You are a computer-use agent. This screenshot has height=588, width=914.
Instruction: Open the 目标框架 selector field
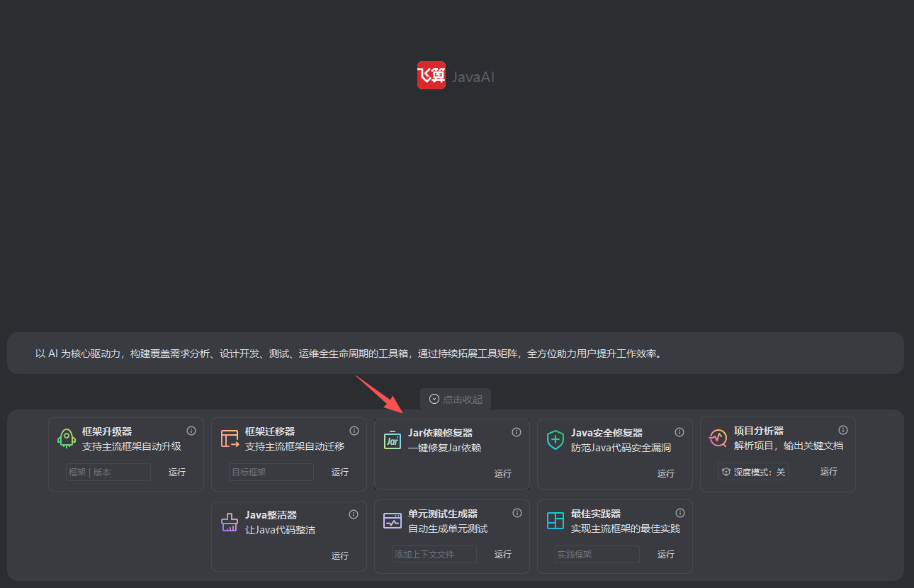(271, 473)
